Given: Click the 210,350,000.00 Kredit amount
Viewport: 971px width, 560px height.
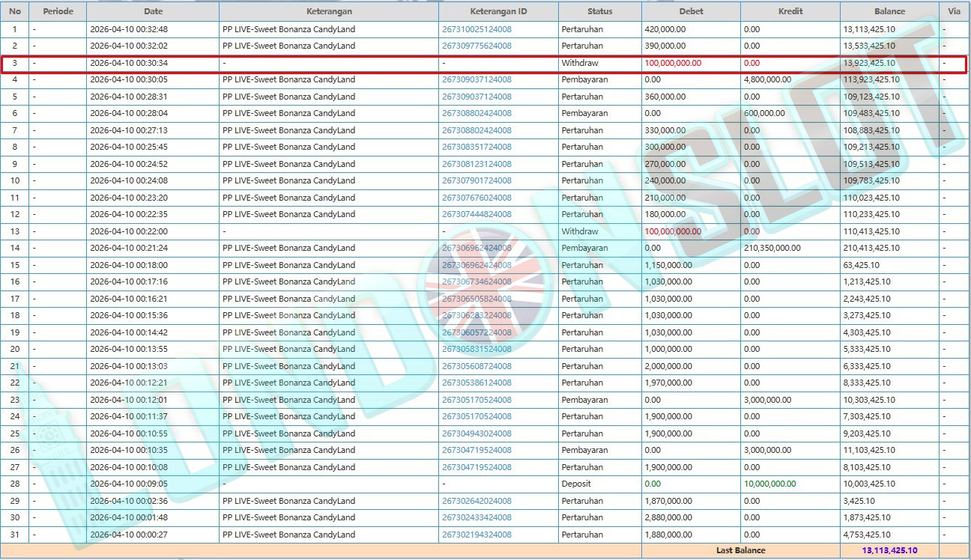Looking at the screenshot, I should 772,248.
